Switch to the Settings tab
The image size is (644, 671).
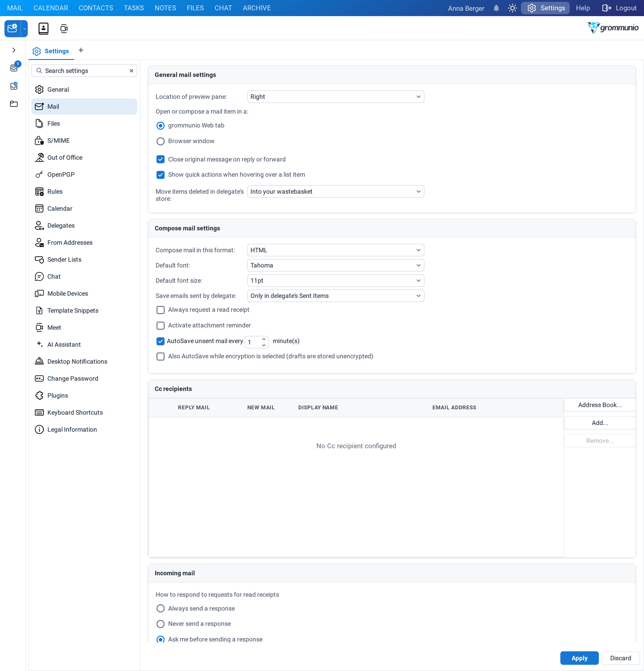point(51,51)
